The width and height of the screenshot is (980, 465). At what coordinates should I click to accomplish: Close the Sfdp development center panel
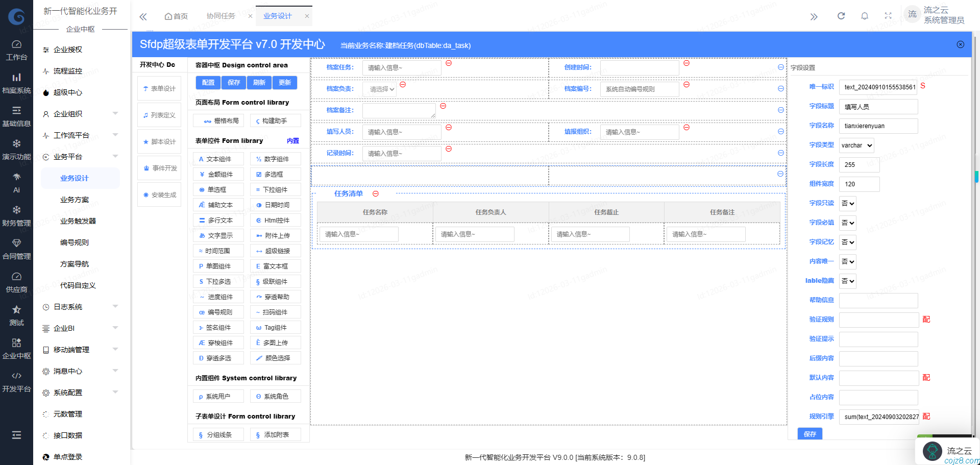click(961, 44)
